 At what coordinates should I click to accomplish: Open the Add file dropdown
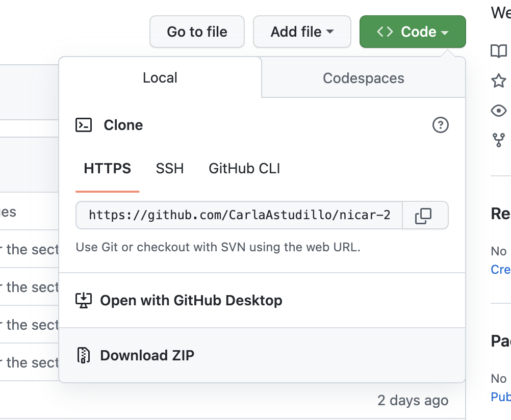[x=302, y=32]
